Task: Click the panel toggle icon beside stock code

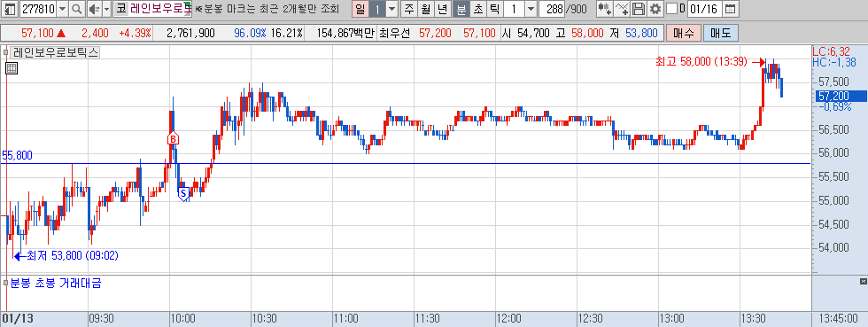Action: (10, 9)
